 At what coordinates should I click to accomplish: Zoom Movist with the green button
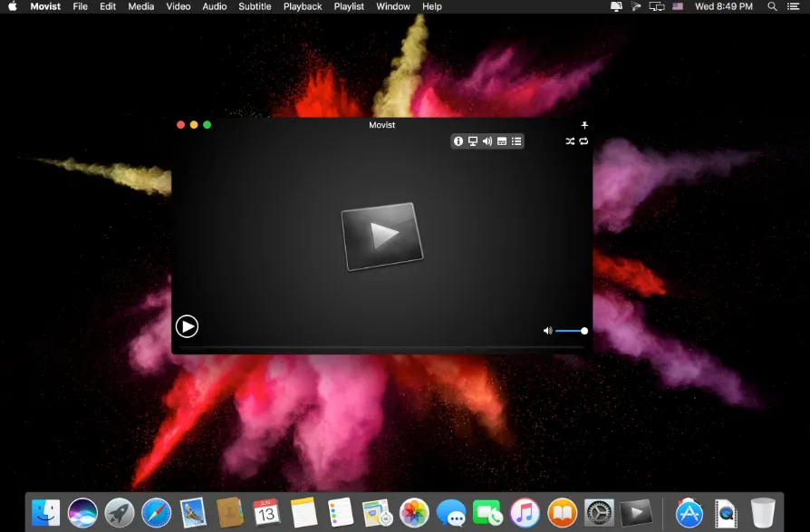[207, 125]
